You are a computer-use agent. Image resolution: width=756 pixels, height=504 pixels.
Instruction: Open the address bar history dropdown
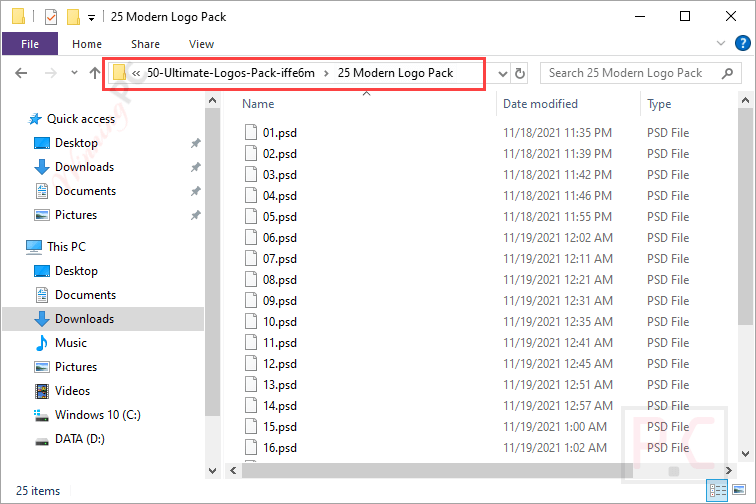502,73
